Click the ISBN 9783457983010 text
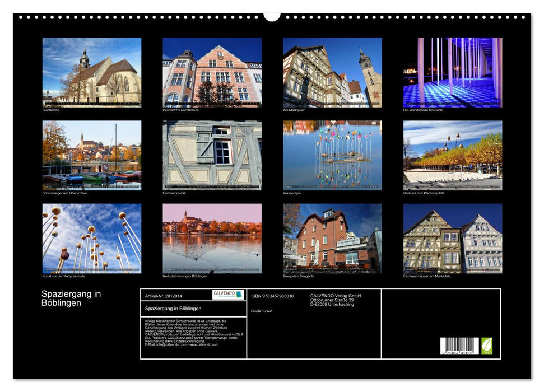The image size is (544, 392). tap(272, 296)
